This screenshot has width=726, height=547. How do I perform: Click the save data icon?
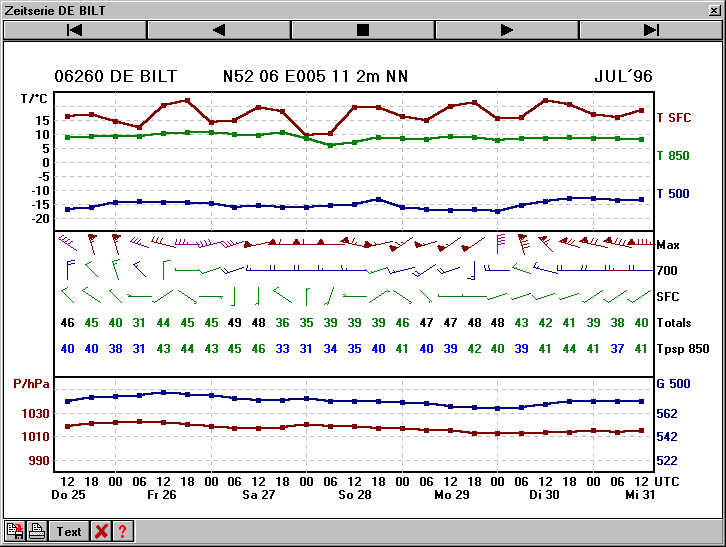pyautogui.click(x=16, y=531)
